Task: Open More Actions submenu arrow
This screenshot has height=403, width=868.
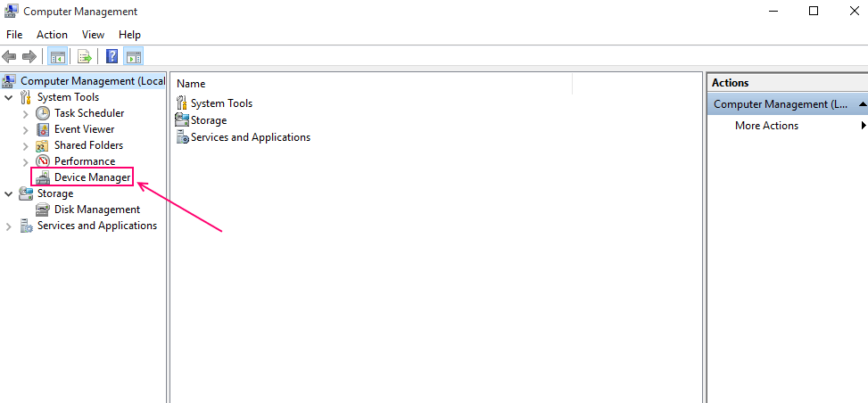Action: (863, 126)
